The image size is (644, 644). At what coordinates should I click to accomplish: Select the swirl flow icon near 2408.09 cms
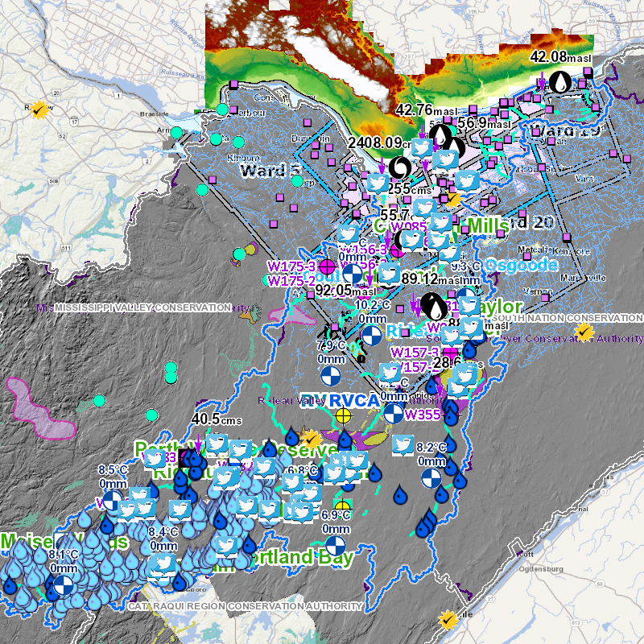pos(398,167)
